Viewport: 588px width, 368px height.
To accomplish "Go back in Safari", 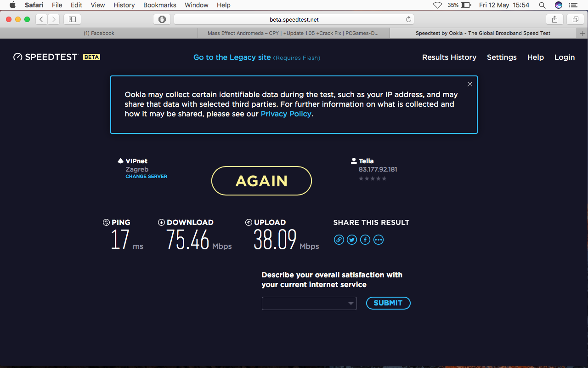I will [x=42, y=19].
